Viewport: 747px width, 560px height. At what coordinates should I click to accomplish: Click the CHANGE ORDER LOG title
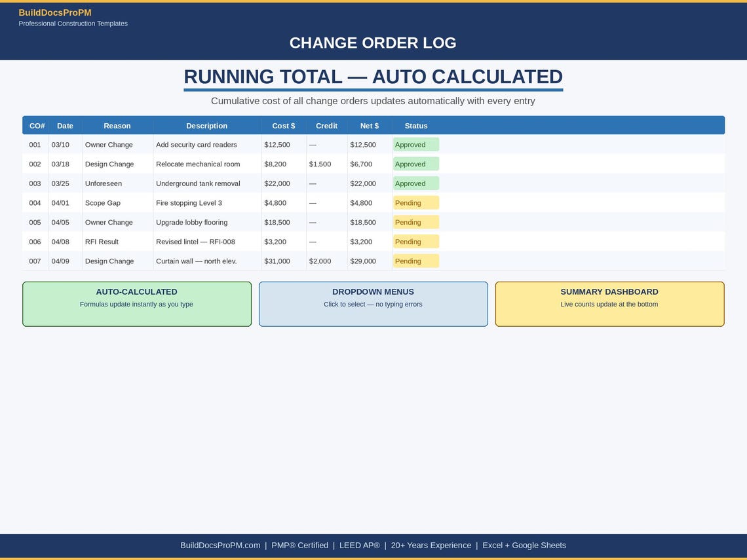click(x=373, y=43)
